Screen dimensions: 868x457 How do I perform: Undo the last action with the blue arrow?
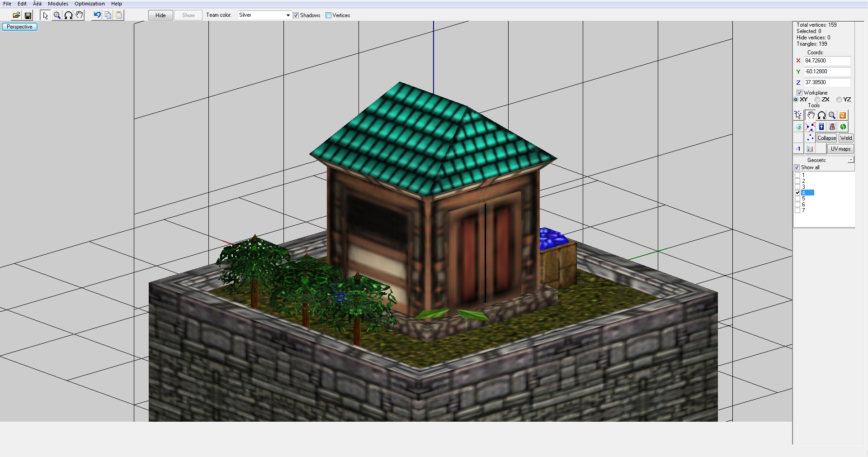pyautogui.click(x=97, y=15)
